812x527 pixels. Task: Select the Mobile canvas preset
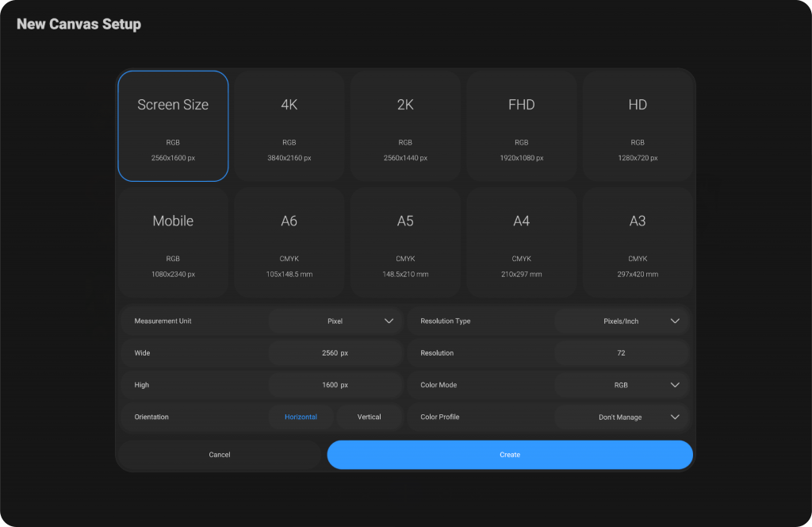[x=173, y=242]
